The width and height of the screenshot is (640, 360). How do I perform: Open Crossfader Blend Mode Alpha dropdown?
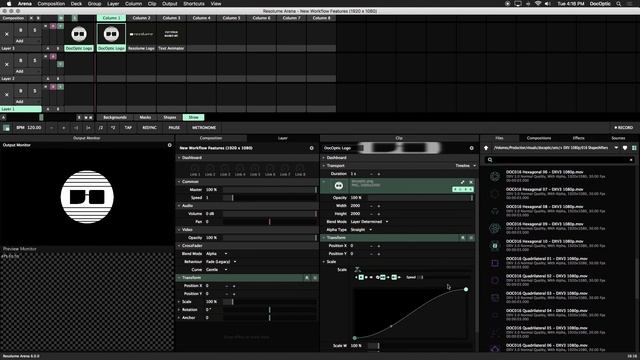click(216, 253)
